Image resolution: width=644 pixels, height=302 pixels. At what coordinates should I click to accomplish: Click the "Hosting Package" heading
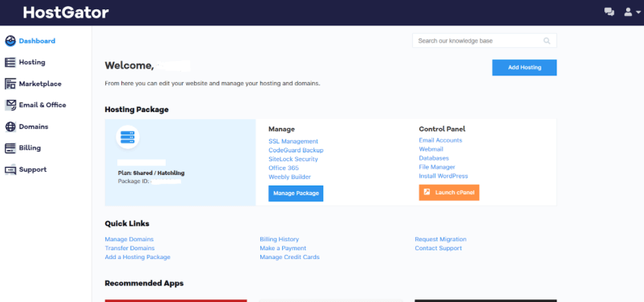[x=136, y=109]
